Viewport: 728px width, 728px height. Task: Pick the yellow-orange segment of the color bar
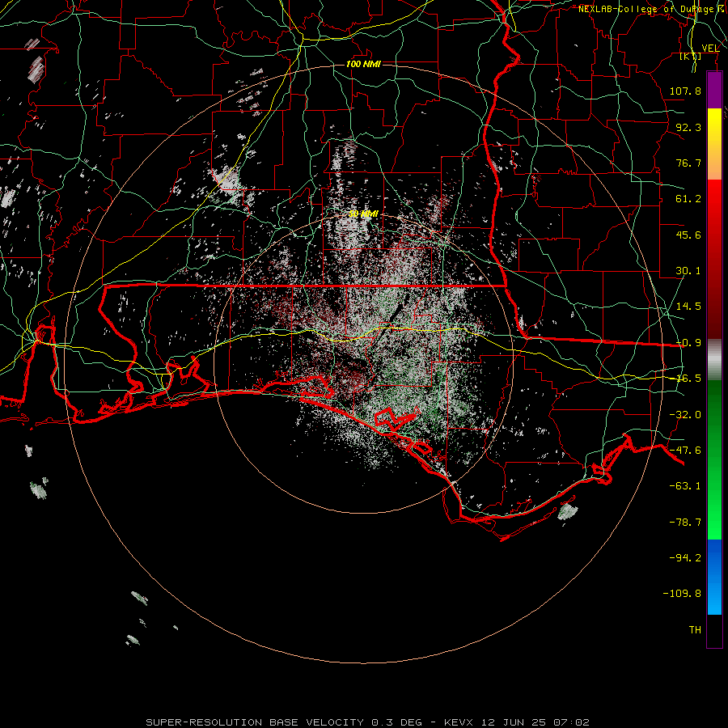coord(714,145)
